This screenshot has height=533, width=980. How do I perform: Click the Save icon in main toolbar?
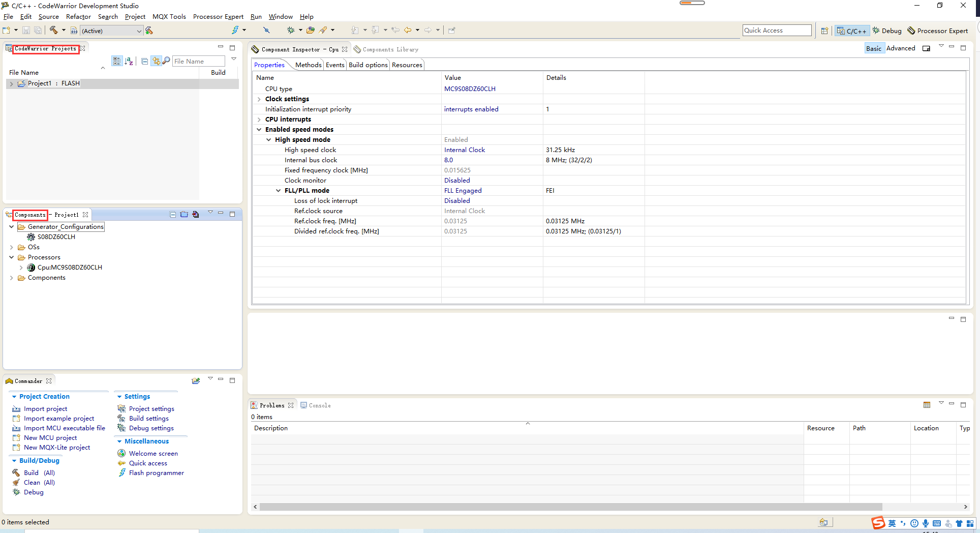[26, 31]
